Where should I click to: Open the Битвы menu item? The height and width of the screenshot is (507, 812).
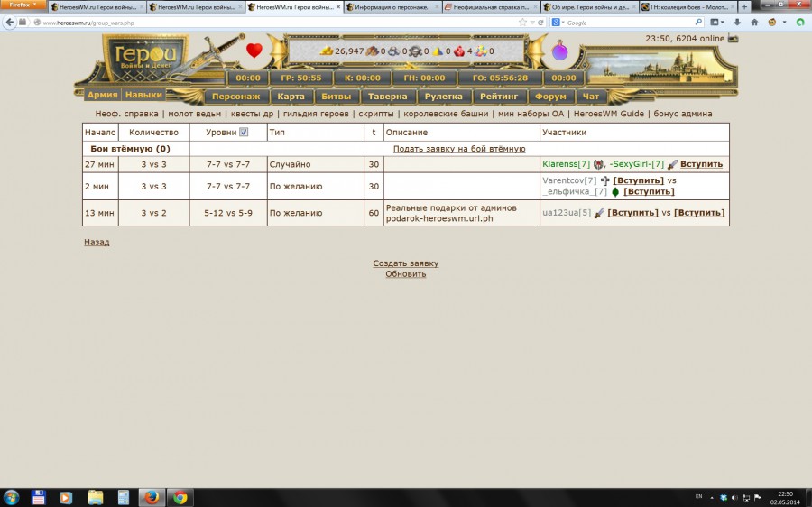337,96
